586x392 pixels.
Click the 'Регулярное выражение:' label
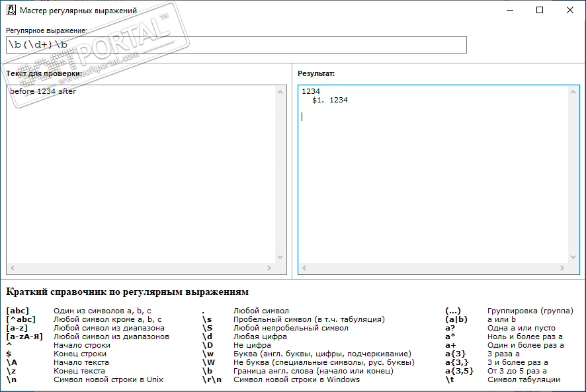pyautogui.click(x=46, y=30)
